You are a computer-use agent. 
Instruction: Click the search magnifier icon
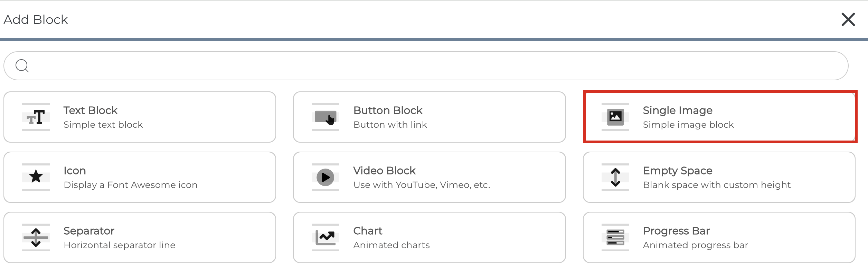(22, 66)
